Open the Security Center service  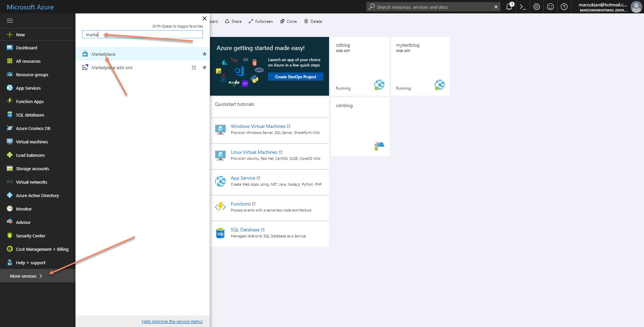(31, 235)
